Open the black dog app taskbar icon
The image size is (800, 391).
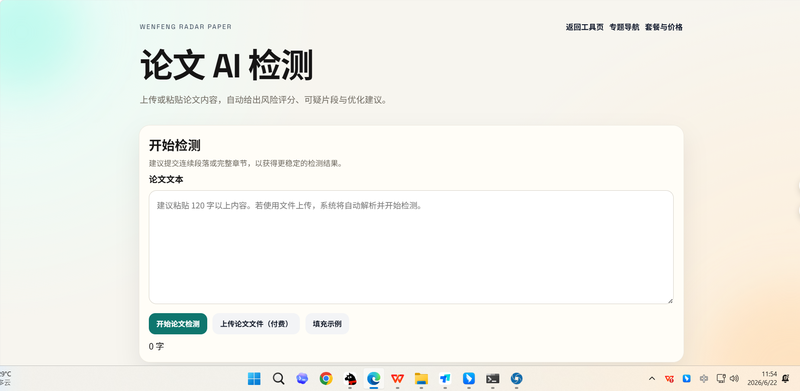(x=350, y=378)
